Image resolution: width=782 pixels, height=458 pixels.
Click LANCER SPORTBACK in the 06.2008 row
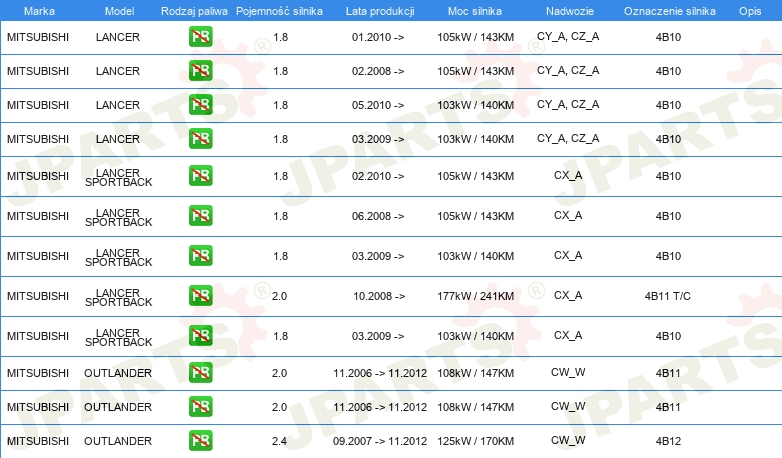(x=119, y=217)
